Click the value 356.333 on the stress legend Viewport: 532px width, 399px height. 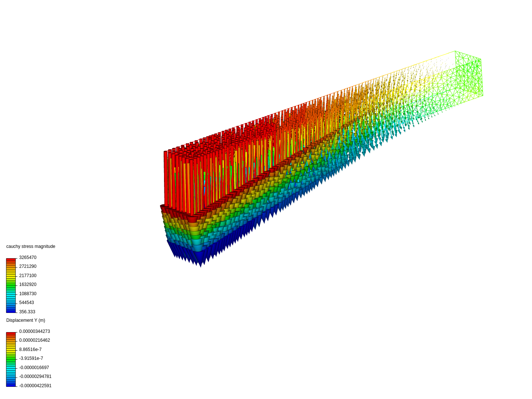[x=27, y=311]
